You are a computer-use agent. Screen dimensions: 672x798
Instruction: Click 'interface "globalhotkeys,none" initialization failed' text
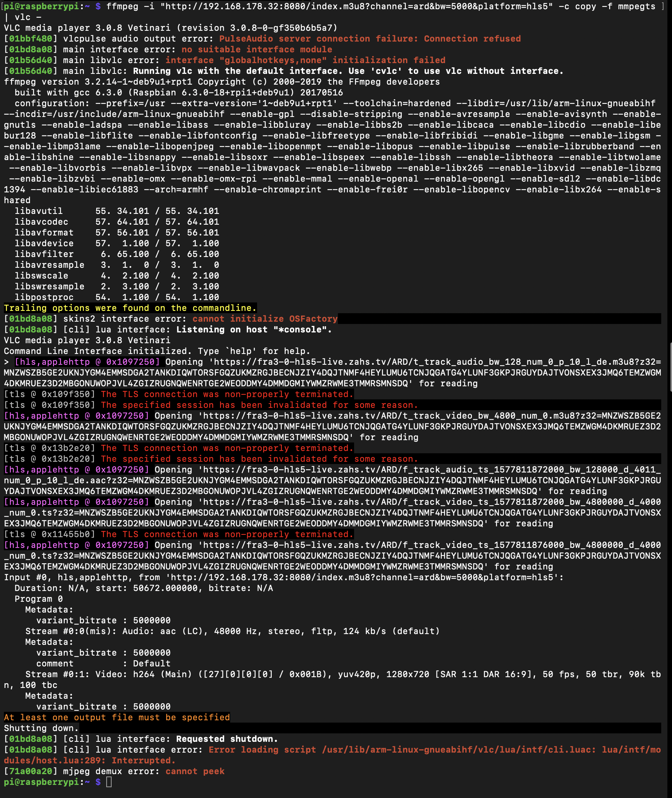pos(305,60)
